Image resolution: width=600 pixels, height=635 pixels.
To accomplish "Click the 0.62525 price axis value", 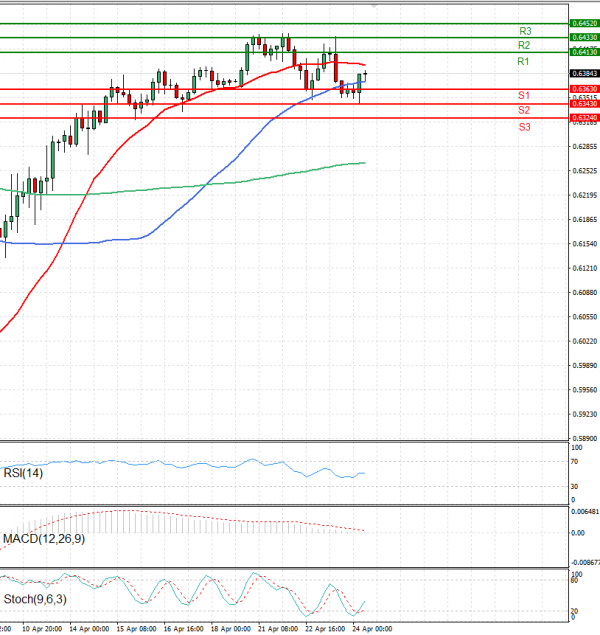I will tap(585, 171).
